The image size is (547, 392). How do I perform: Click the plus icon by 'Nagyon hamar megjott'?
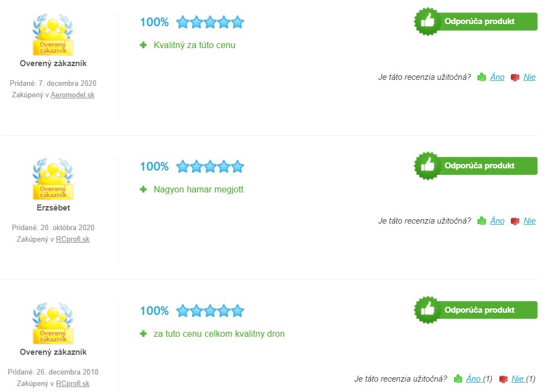click(143, 189)
